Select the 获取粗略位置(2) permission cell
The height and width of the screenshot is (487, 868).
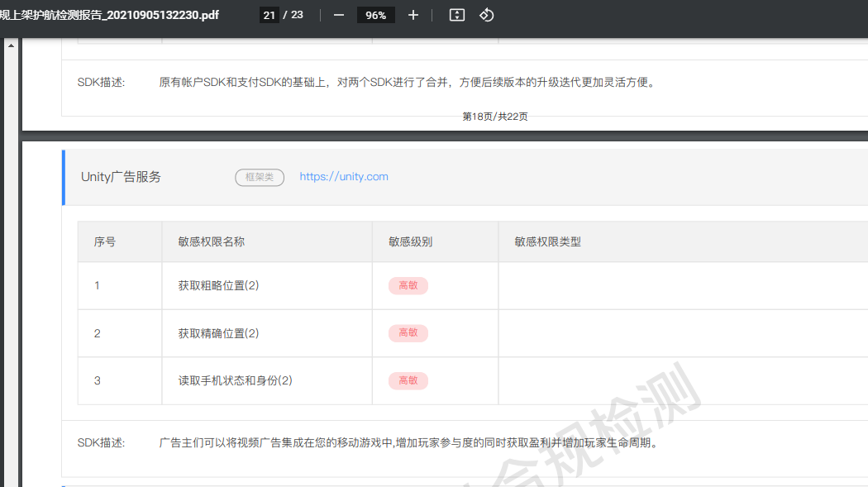click(x=219, y=285)
